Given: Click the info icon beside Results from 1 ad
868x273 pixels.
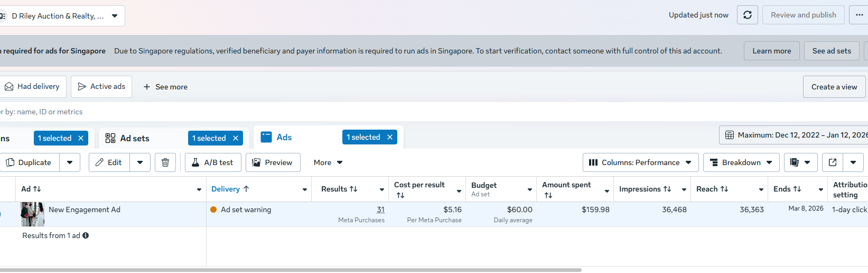Looking at the screenshot, I should click(x=86, y=235).
